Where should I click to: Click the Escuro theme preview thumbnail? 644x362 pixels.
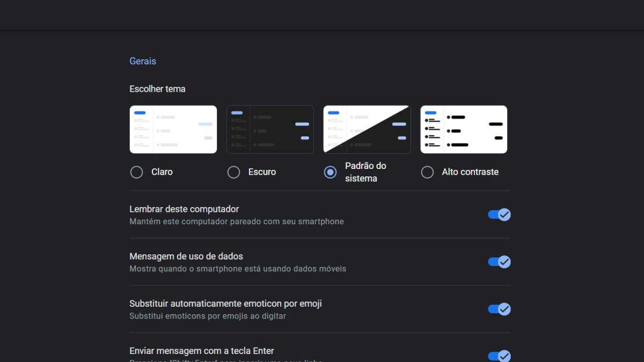[270, 129]
